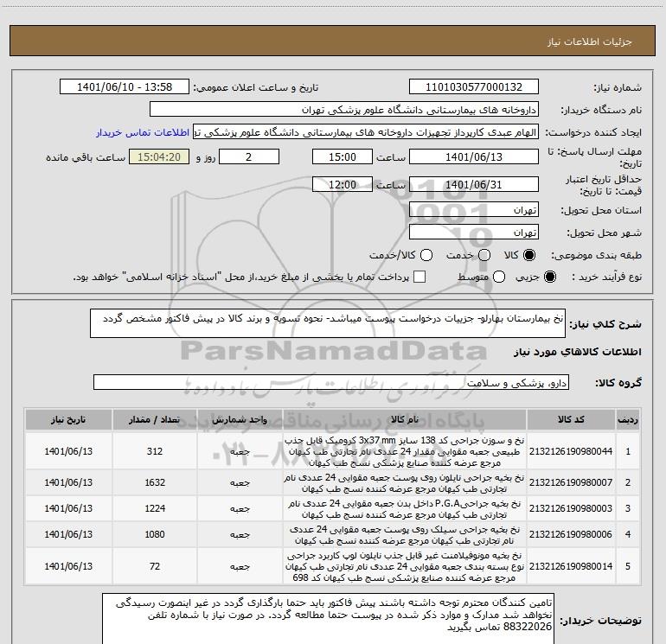This screenshot has height=644, width=666.
Task: Click the شرح کلی نیاز description box
Action: pos(328,323)
